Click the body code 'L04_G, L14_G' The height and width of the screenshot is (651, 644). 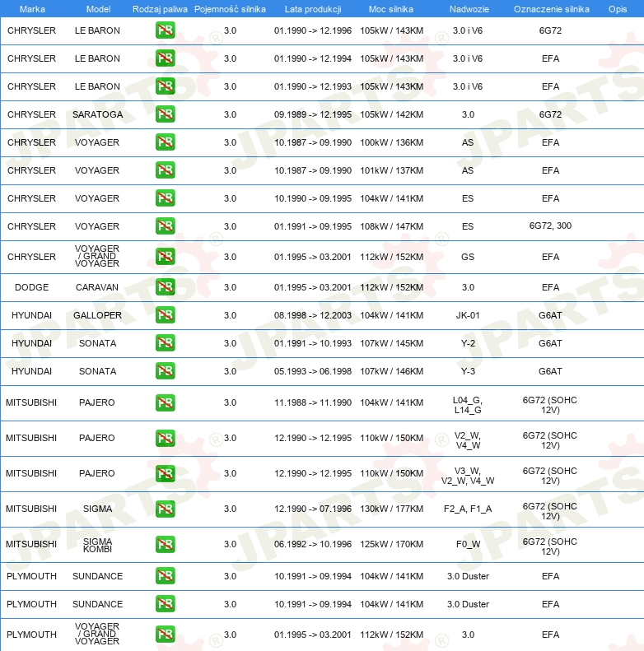pos(468,405)
